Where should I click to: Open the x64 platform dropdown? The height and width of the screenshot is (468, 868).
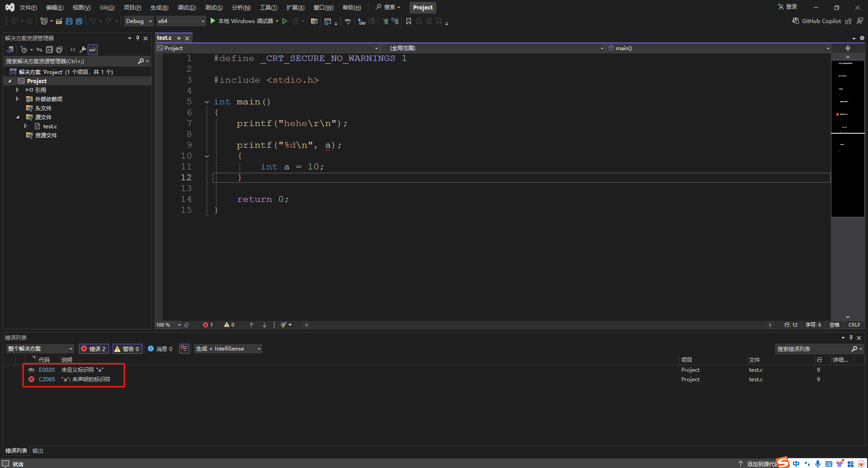[181, 21]
